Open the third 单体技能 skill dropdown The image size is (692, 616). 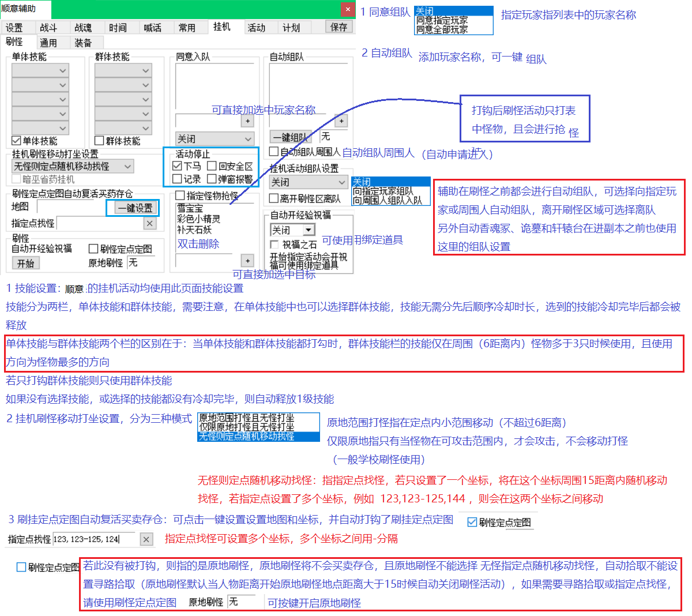[x=40, y=99]
